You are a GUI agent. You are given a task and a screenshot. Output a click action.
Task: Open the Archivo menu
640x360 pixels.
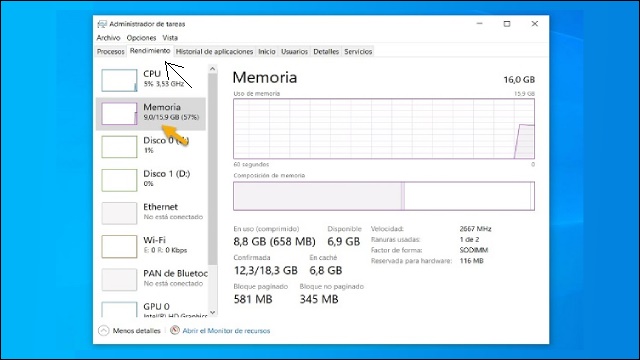pyautogui.click(x=108, y=38)
